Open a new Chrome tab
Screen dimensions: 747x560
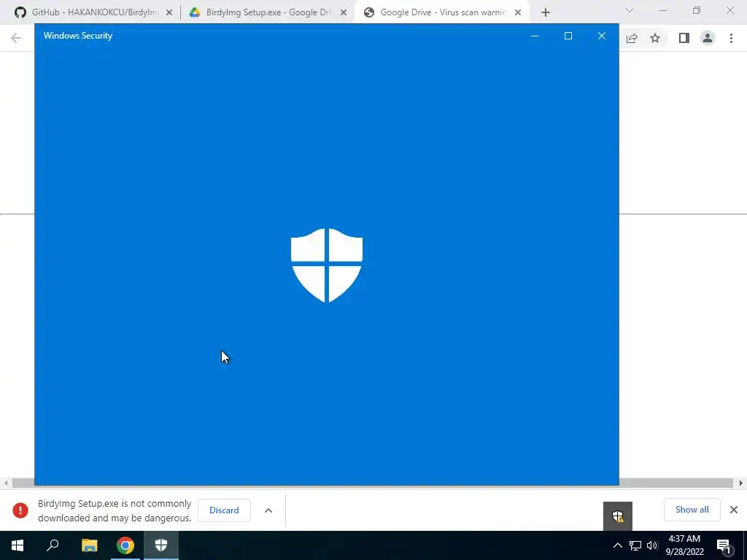point(546,12)
